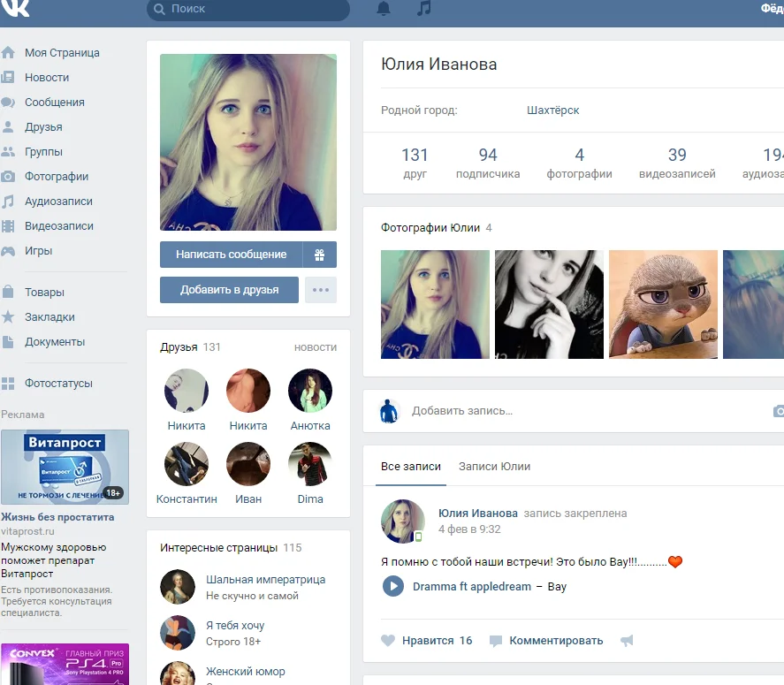
Task: Click the star icon beside Закладки
Action: click(x=8, y=316)
